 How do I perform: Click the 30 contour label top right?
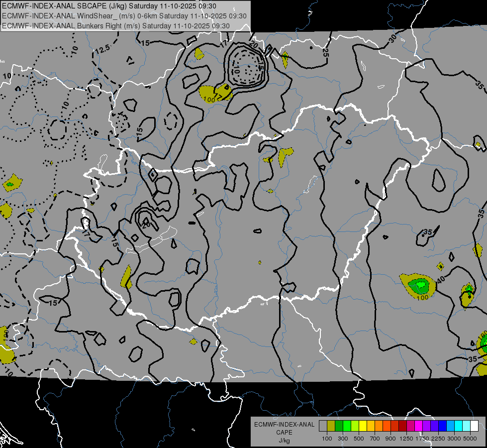[393, 38]
